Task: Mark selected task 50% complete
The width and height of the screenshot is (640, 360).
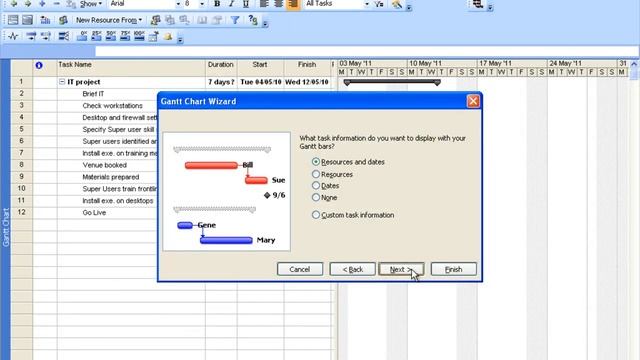Action: (x=111, y=36)
